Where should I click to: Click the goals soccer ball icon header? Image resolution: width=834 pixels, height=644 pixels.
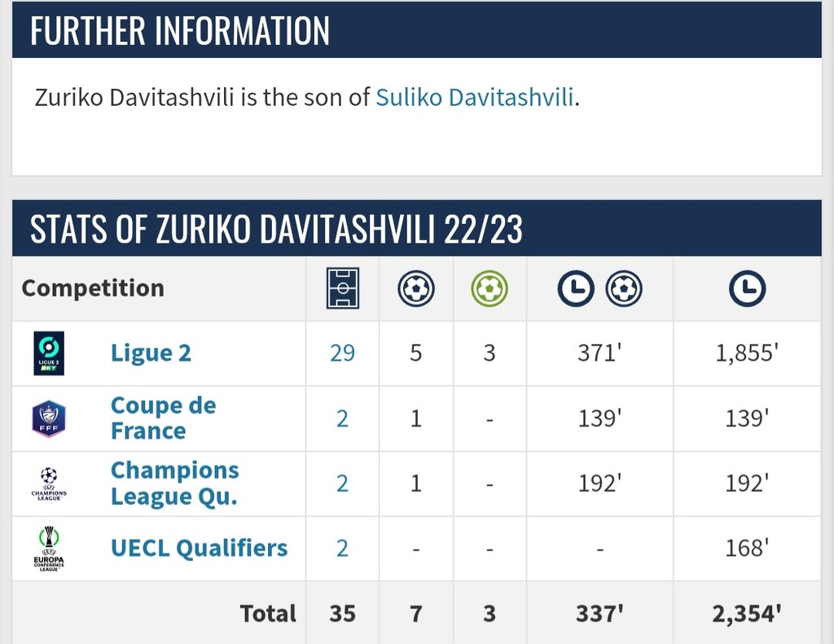pyautogui.click(x=415, y=288)
